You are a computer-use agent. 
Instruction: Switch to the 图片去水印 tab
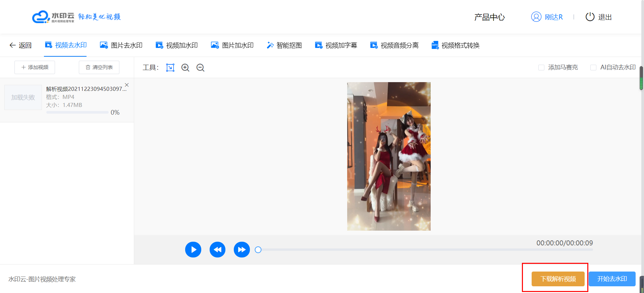(x=121, y=45)
